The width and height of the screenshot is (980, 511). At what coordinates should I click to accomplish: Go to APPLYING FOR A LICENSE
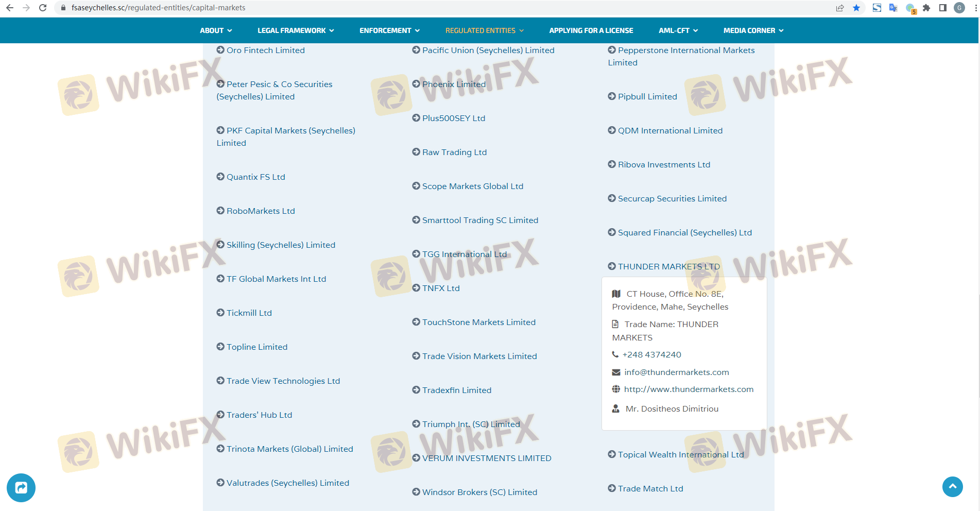pyautogui.click(x=591, y=30)
